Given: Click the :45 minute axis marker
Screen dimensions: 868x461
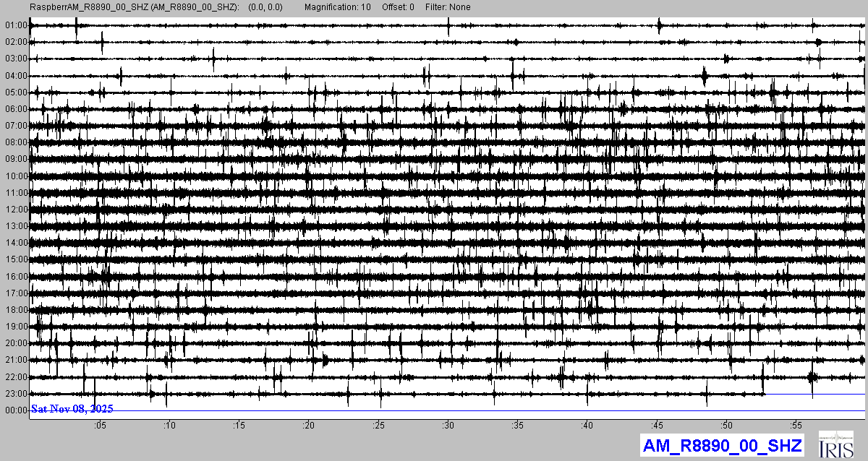Looking at the screenshot, I should (x=658, y=426).
